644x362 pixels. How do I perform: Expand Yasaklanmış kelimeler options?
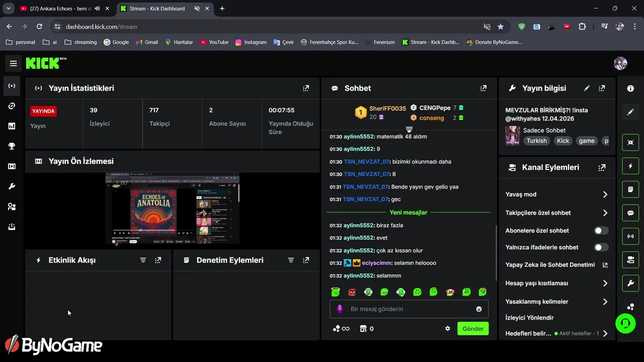click(605, 302)
